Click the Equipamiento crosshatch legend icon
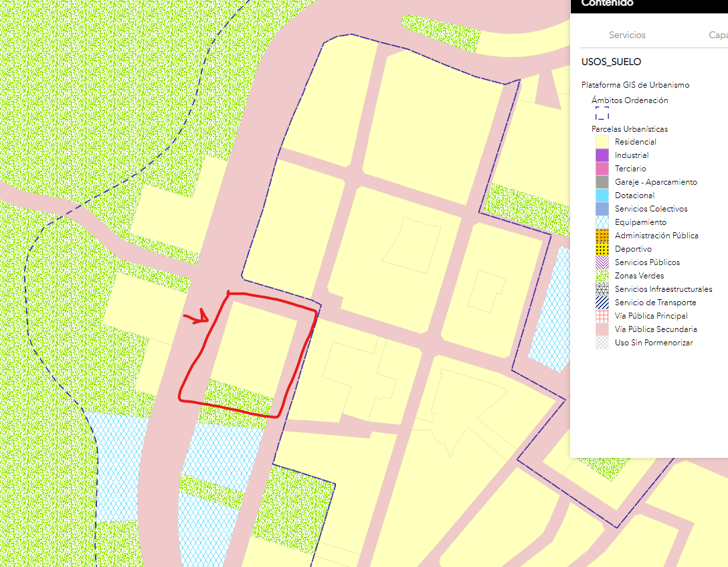The height and width of the screenshot is (567, 728). (602, 222)
